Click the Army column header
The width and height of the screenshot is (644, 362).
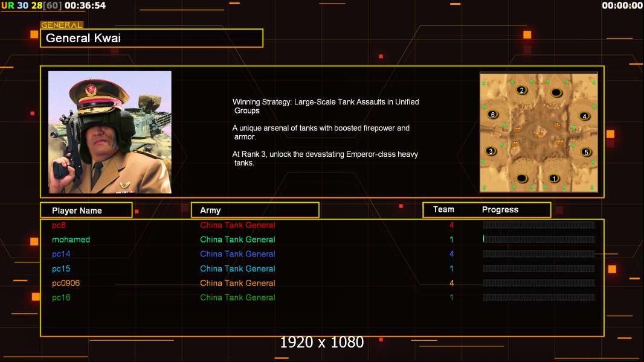(x=255, y=211)
